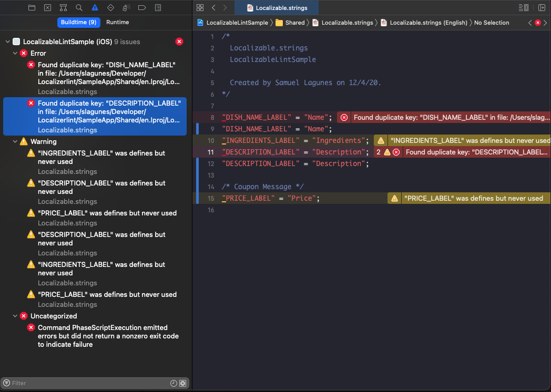Click the Coupon Message comment on line 14

(x=262, y=187)
